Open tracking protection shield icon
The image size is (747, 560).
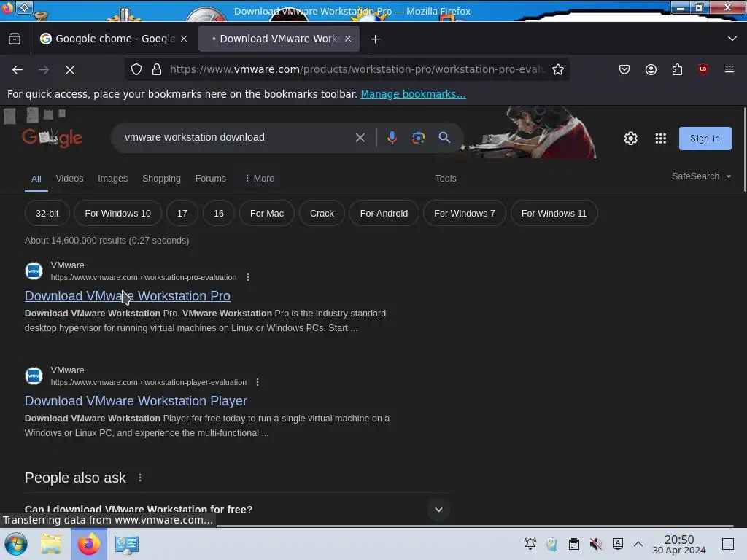tap(136, 69)
